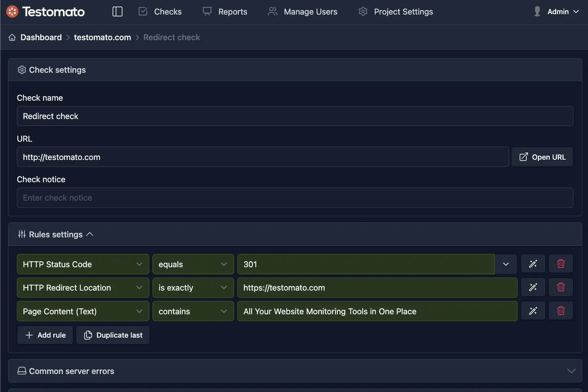The height and width of the screenshot is (392, 588).
Task: Click Duplicate last to copy the rule
Action: [113, 335]
